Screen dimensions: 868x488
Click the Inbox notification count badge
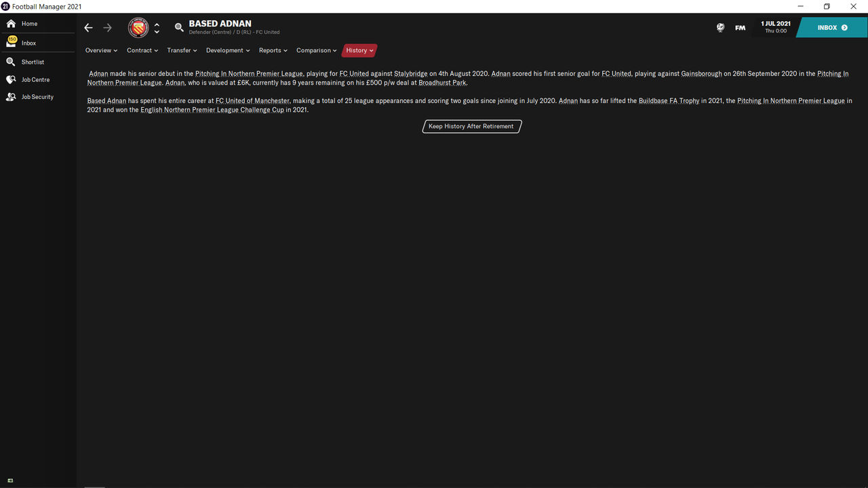12,39
